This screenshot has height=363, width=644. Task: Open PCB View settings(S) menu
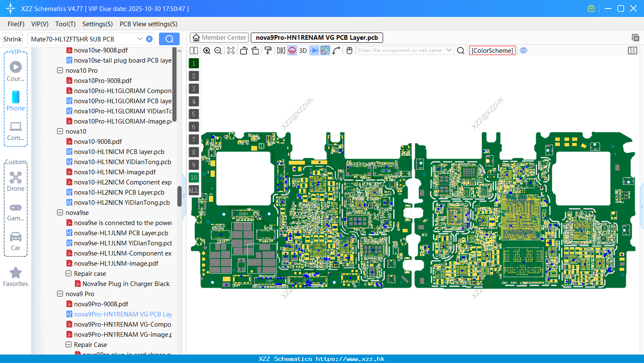pyautogui.click(x=148, y=24)
